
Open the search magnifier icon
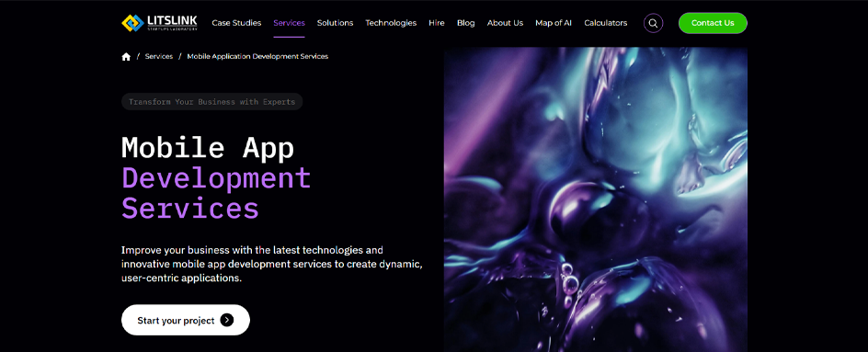[653, 23]
